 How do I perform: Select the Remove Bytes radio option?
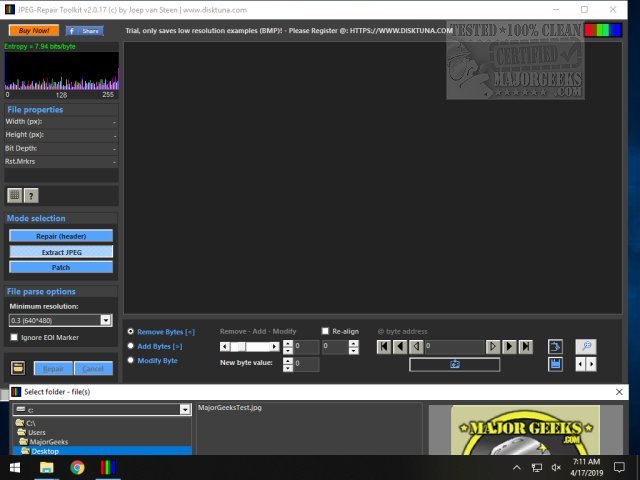(131, 331)
